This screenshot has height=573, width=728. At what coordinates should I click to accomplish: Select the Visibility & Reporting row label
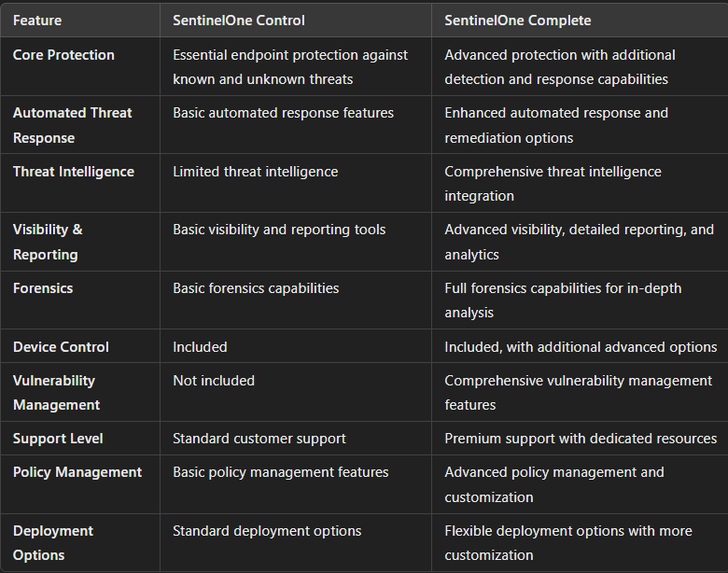coord(48,242)
